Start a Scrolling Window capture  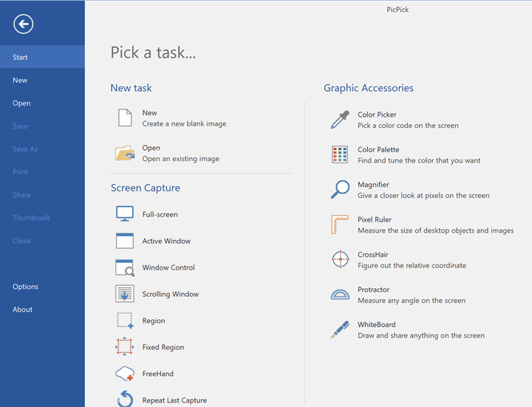[x=171, y=294]
